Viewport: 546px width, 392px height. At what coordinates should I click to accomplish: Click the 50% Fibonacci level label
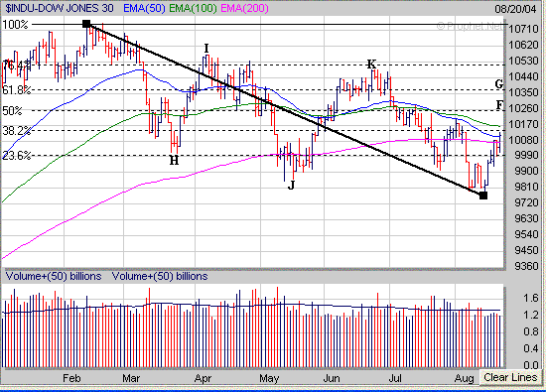[x=12, y=111]
